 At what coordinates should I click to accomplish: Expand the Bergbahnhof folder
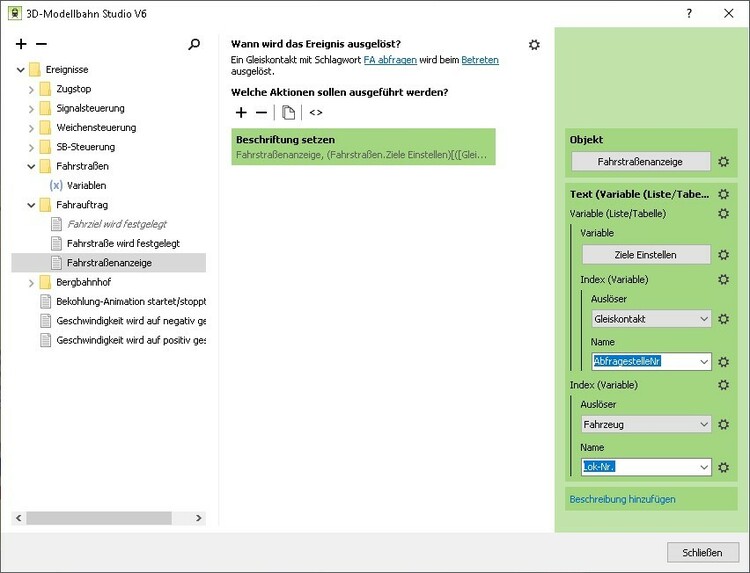point(31,283)
